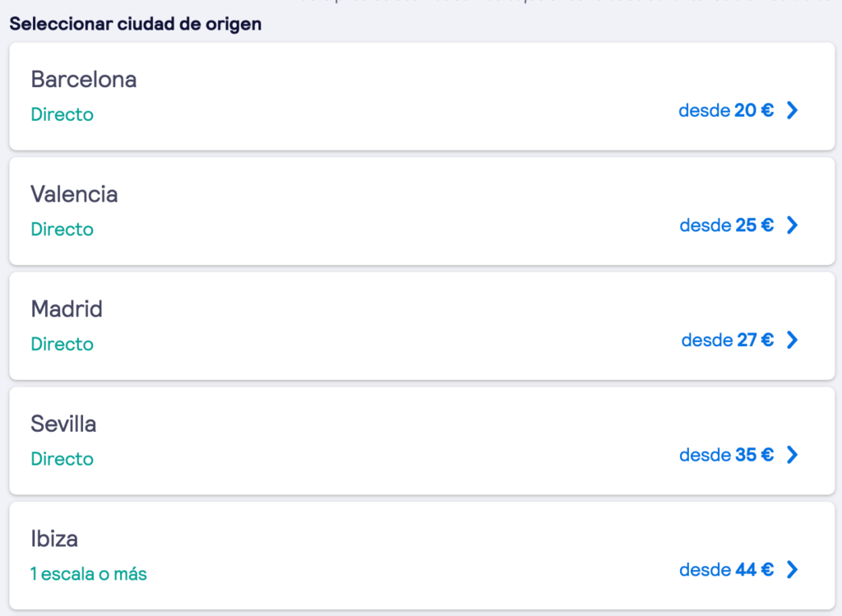Click the 'desde 44 €' price link
The width and height of the screenshot is (842, 616).
[x=727, y=570]
